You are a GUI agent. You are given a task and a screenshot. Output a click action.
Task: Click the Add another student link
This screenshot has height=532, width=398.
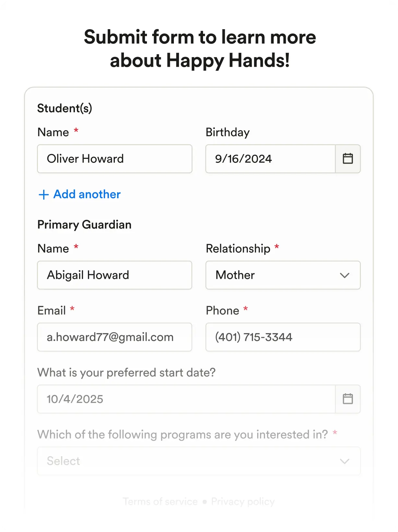[87, 195]
